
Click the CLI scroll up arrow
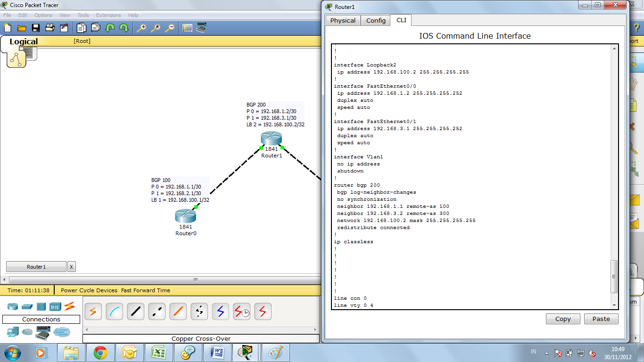pos(614,49)
